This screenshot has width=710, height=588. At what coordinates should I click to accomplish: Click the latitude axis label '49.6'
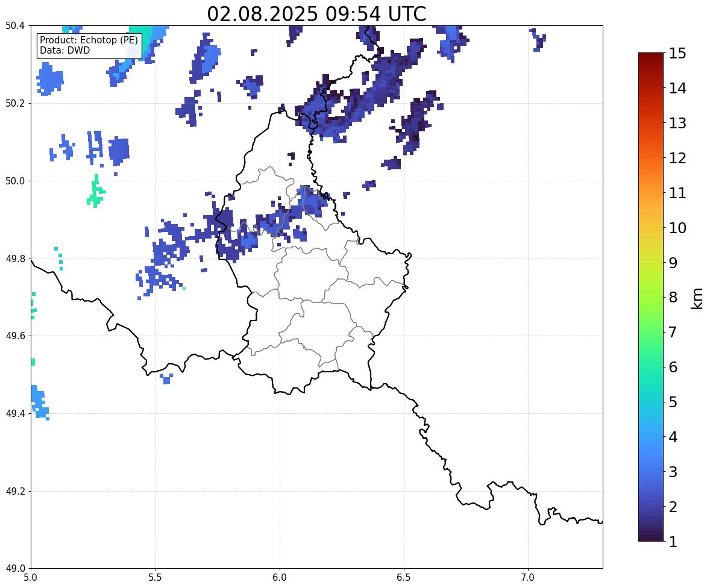coord(16,336)
